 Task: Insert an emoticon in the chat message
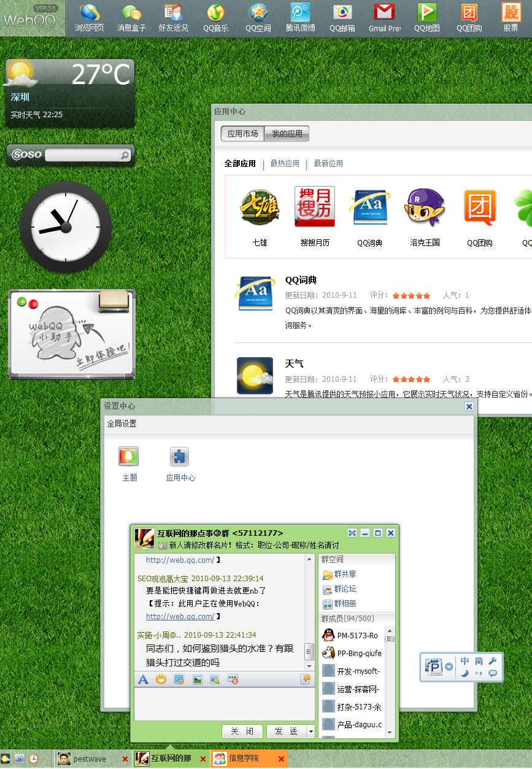(x=160, y=679)
